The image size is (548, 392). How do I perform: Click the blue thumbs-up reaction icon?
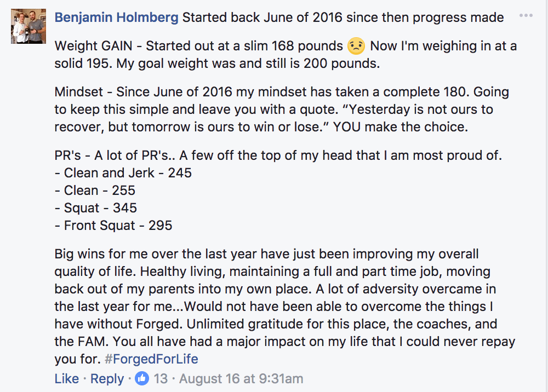tap(142, 378)
